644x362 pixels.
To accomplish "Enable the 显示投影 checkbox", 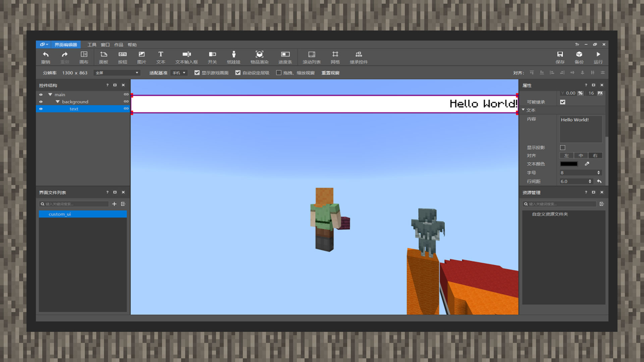I will (x=563, y=147).
